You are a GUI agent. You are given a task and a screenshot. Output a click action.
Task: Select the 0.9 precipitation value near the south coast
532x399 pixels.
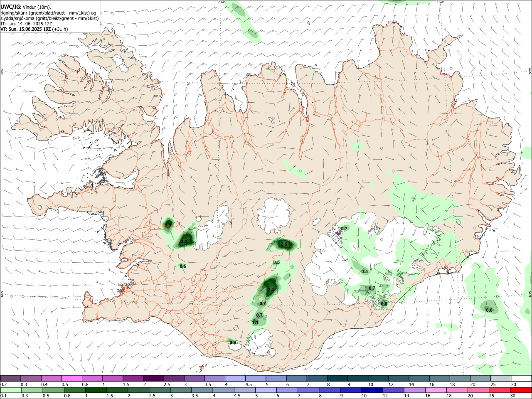point(233,342)
